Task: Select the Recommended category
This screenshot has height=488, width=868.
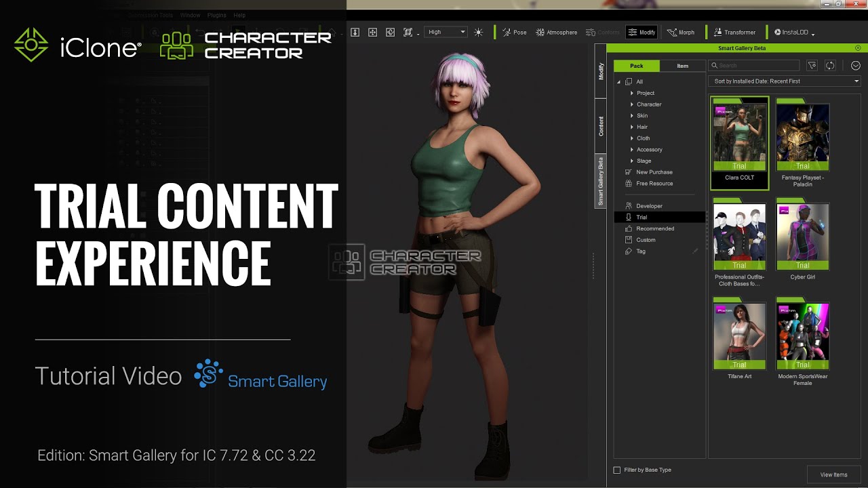Action: pos(649,228)
